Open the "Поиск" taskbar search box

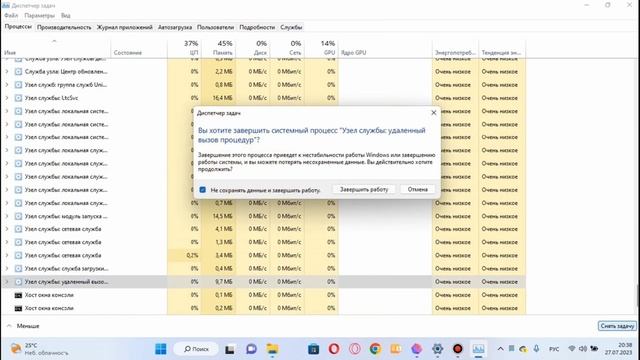pos(196,349)
